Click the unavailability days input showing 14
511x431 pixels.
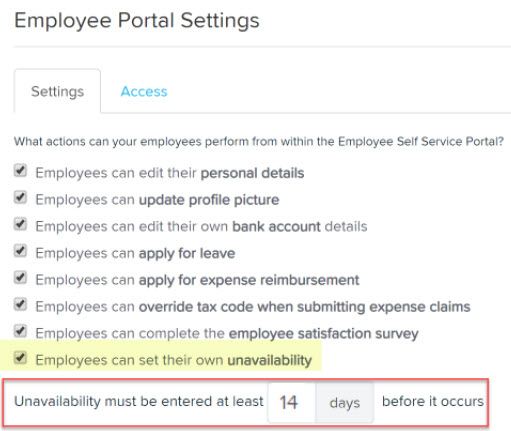(292, 402)
